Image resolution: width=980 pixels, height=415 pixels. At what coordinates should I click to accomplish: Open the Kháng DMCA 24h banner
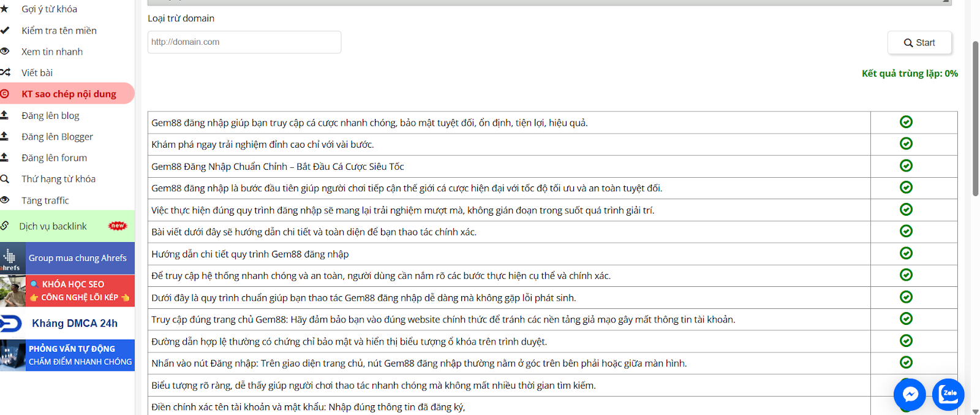pos(67,323)
